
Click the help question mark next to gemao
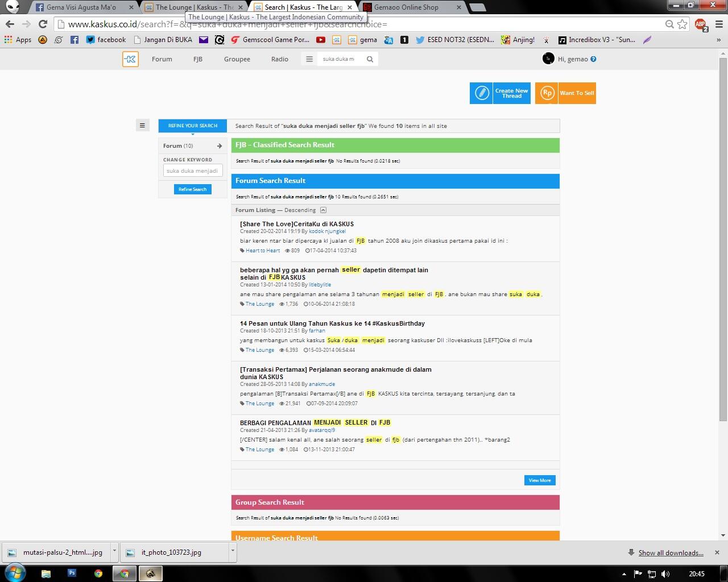point(594,59)
